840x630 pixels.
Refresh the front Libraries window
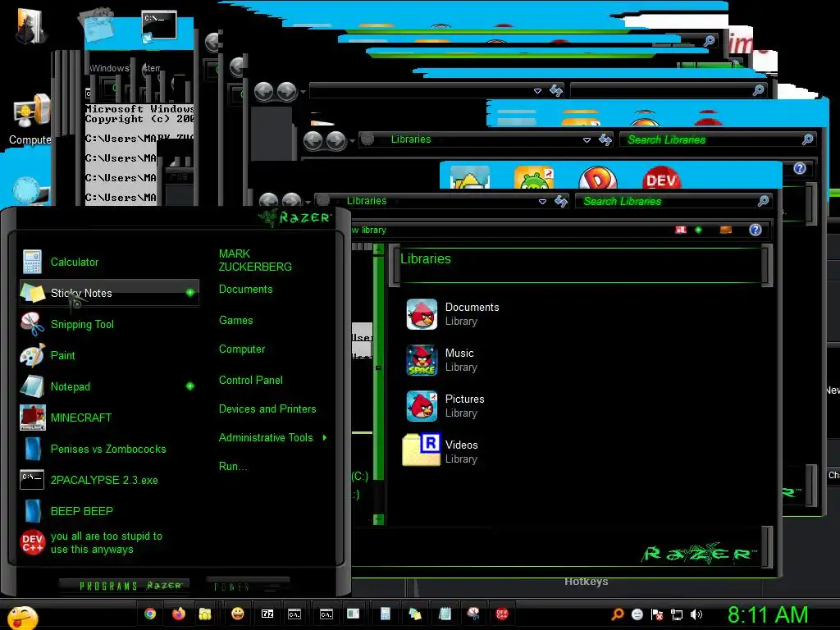click(x=561, y=202)
